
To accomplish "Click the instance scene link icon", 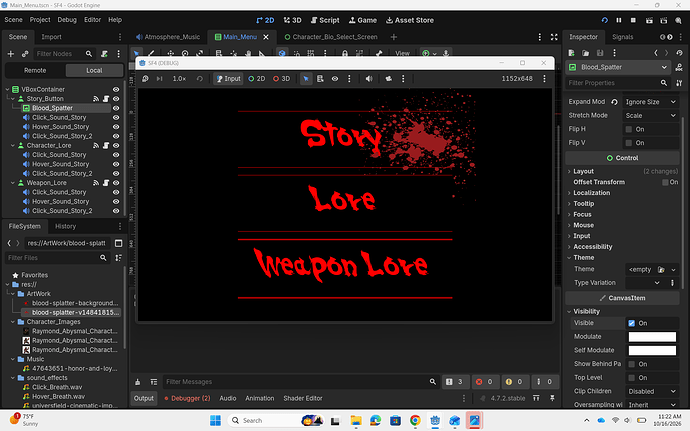I will coord(25,54).
